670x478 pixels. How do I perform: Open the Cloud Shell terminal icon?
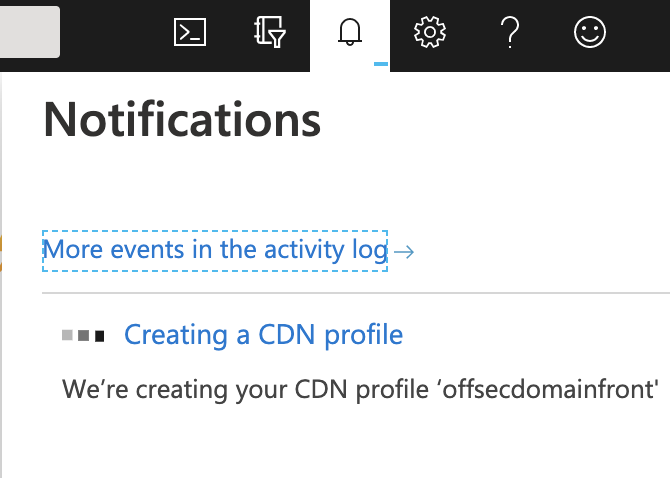click(190, 32)
